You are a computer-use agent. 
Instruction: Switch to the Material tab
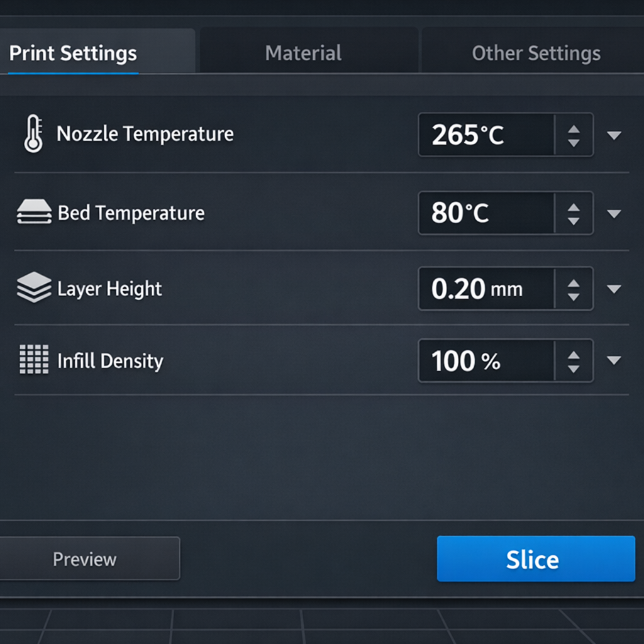[303, 53]
